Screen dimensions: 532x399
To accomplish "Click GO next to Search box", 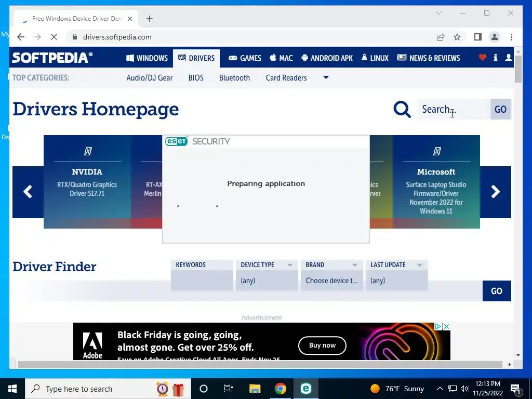I will pyautogui.click(x=500, y=109).
